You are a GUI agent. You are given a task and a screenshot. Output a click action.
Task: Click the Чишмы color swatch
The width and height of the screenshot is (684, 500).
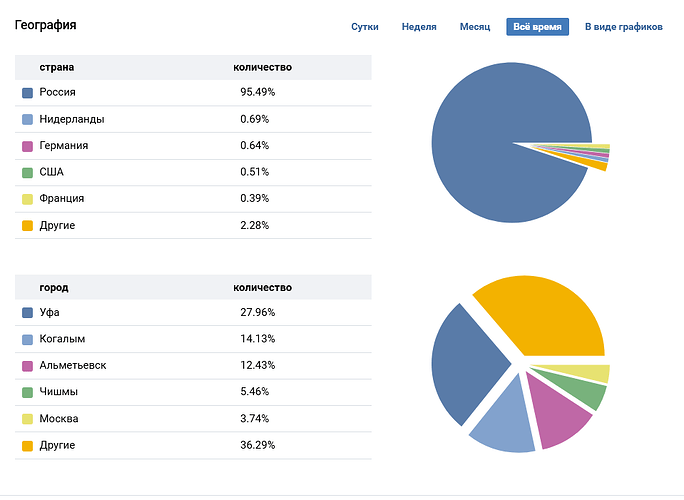pyautogui.click(x=27, y=392)
